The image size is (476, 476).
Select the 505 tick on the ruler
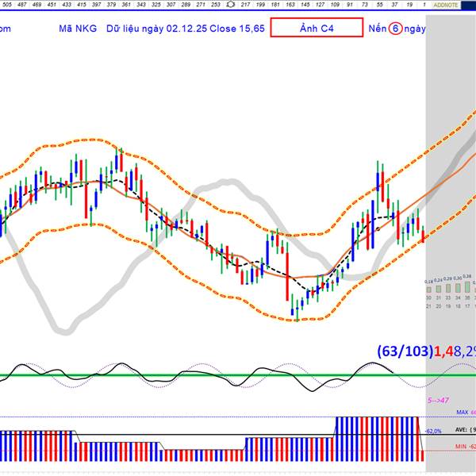[7, 5]
